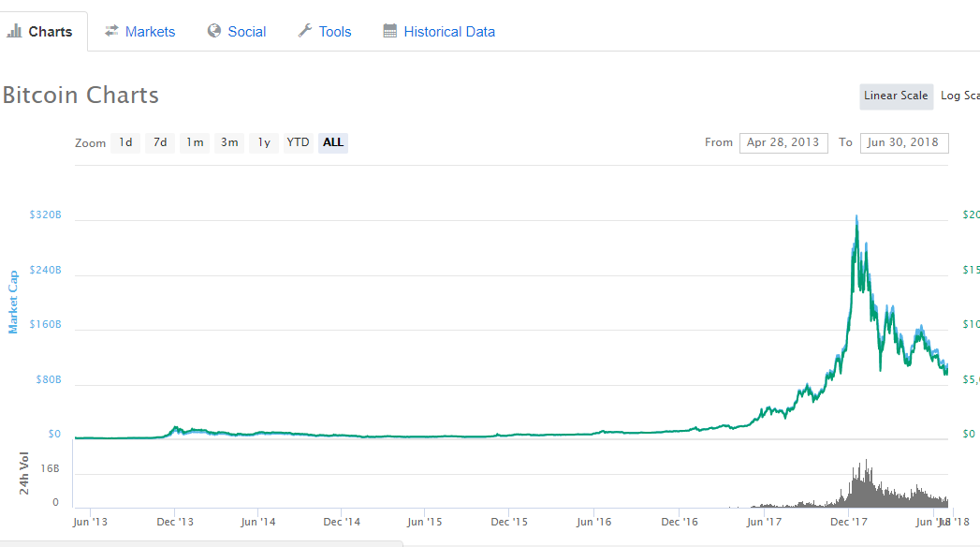Click the 24h Vol axis label
The height and width of the screenshot is (547, 980).
(x=24, y=473)
